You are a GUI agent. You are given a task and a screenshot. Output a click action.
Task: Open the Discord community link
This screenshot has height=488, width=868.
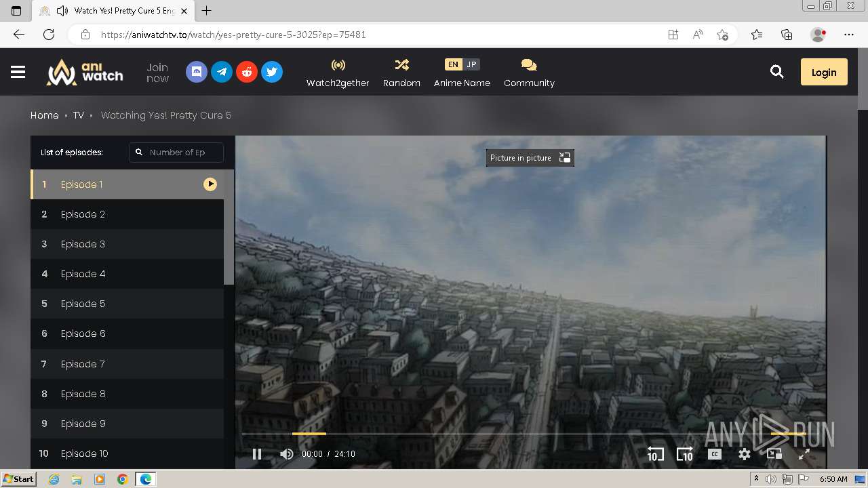point(197,72)
